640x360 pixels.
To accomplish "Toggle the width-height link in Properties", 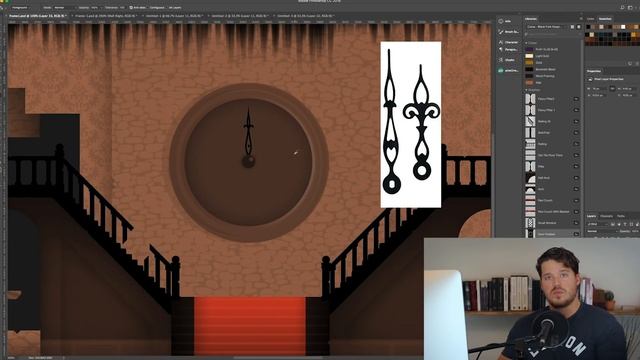I will pos(612,89).
